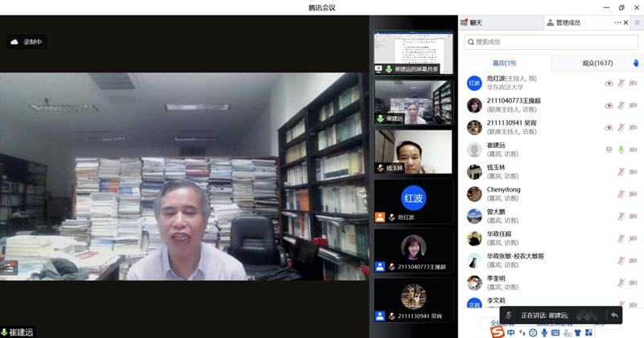The height and width of the screenshot is (338, 644).
Task: Toggle the camera for 崔建远 in list
Action: (633, 149)
